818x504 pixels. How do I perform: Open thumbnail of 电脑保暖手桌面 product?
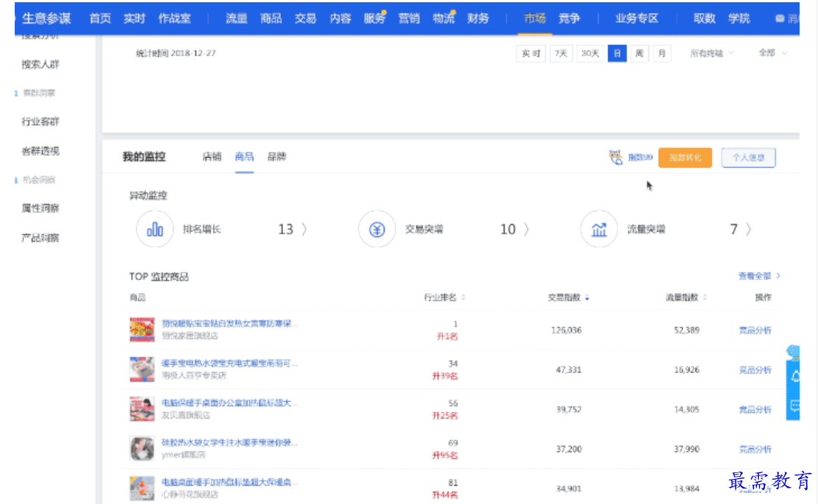click(x=142, y=409)
